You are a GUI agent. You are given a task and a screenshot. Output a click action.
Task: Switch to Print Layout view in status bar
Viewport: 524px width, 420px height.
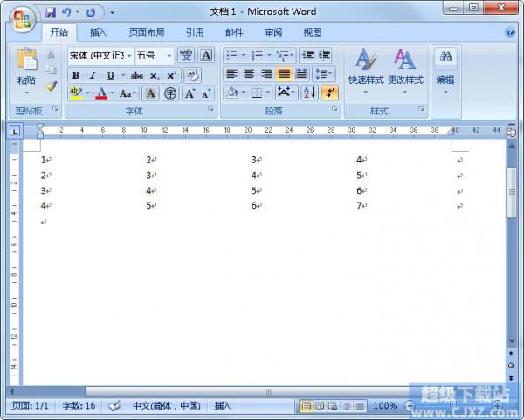(306, 406)
